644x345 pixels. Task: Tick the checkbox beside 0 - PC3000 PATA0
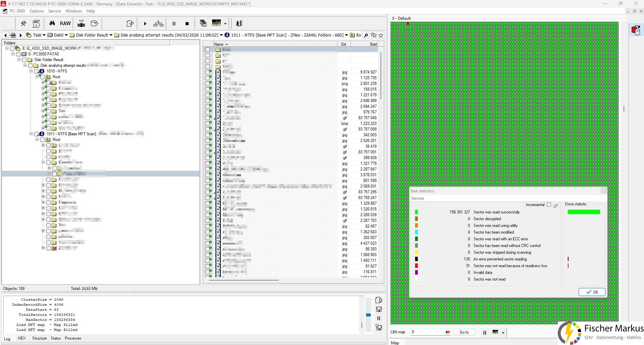tap(18, 54)
